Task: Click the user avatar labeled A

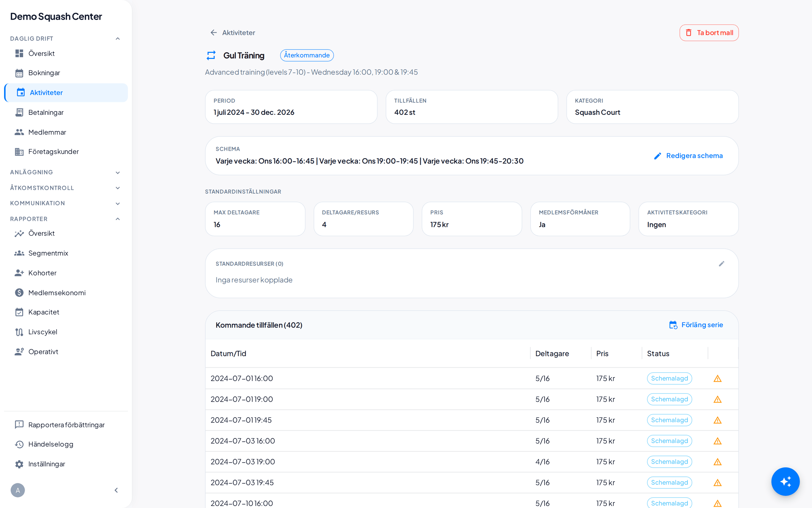Action: tap(18, 490)
